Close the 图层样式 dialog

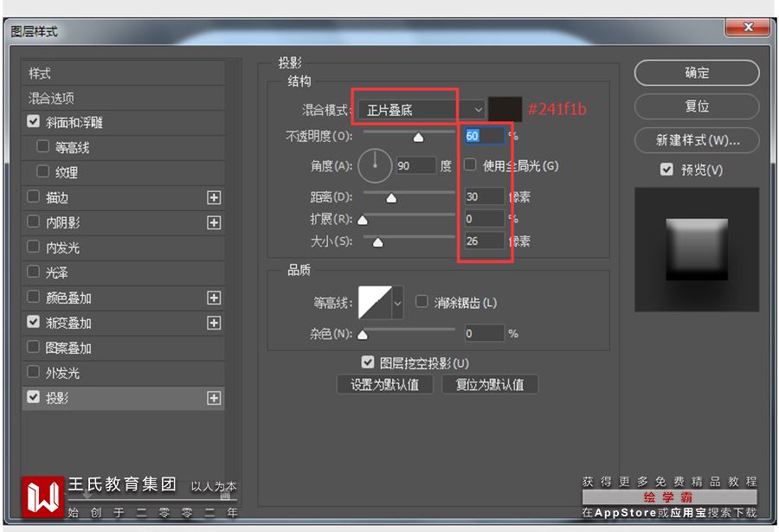pos(748,27)
